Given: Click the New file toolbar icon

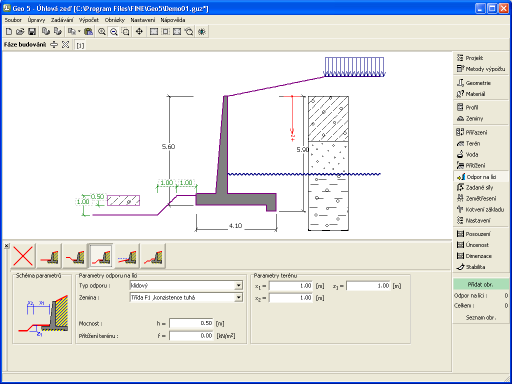Looking at the screenshot, I should [x=9, y=32].
